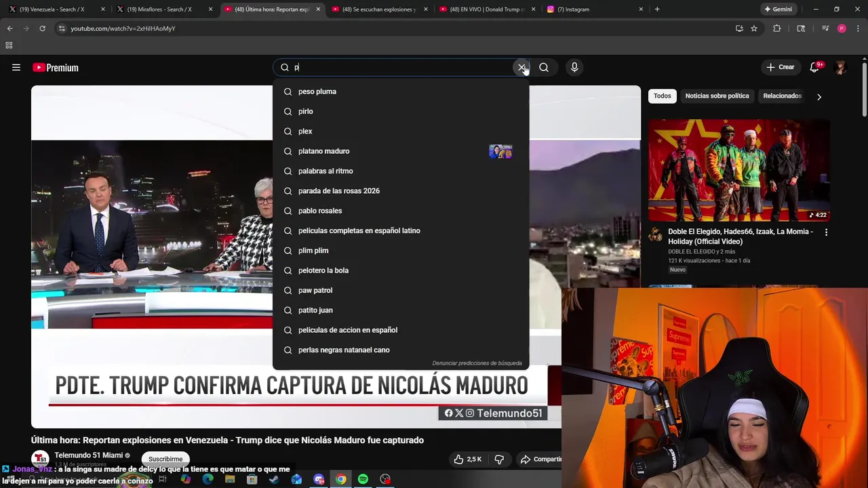Open the YouTube notifications bell
This screenshot has height=488, width=868.
(814, 67)
